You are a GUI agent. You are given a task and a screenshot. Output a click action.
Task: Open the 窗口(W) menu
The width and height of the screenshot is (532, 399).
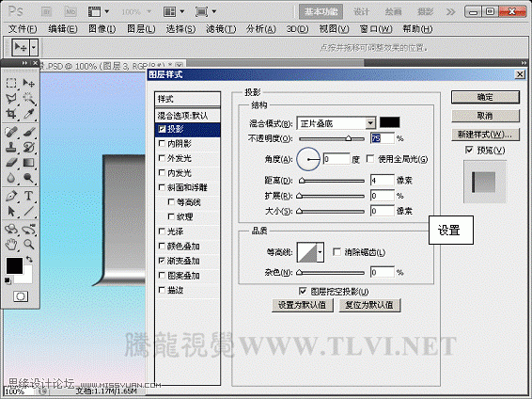coord(376,29)
